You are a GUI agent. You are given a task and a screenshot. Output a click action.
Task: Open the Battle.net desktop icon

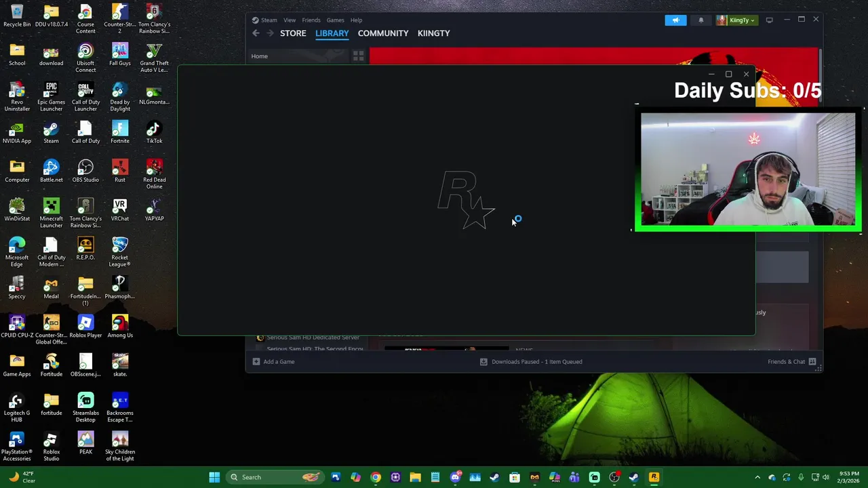[x=51, y=170]
